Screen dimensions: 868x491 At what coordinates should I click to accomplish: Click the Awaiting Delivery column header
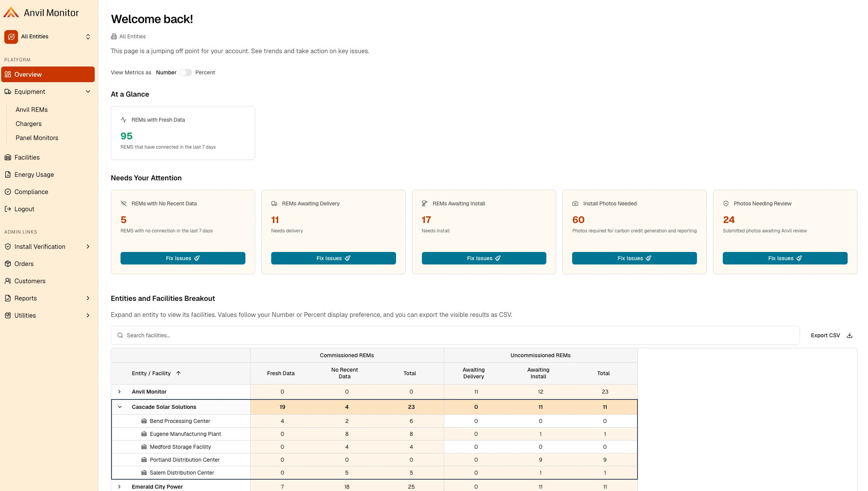pos(474,373)
